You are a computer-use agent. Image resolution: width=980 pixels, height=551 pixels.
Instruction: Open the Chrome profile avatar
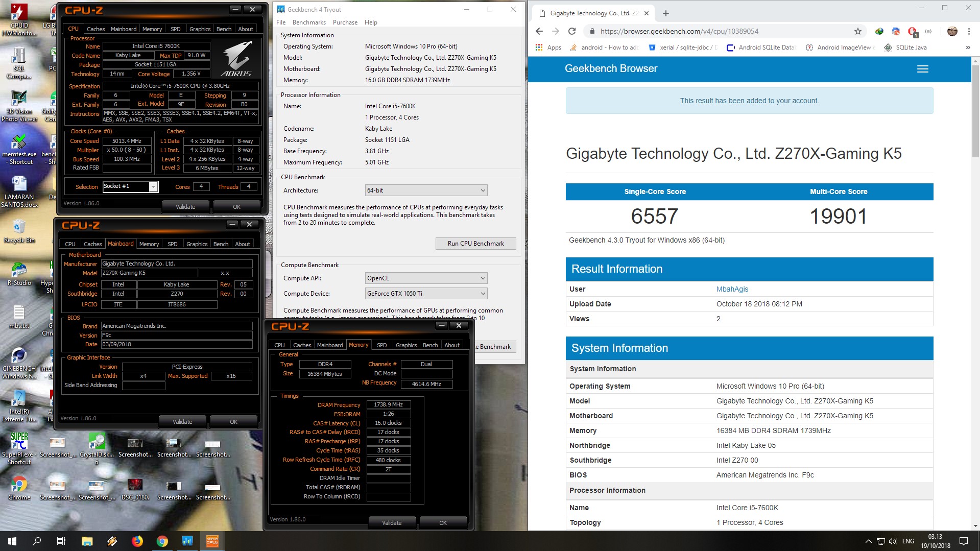[x=952, y=31]
